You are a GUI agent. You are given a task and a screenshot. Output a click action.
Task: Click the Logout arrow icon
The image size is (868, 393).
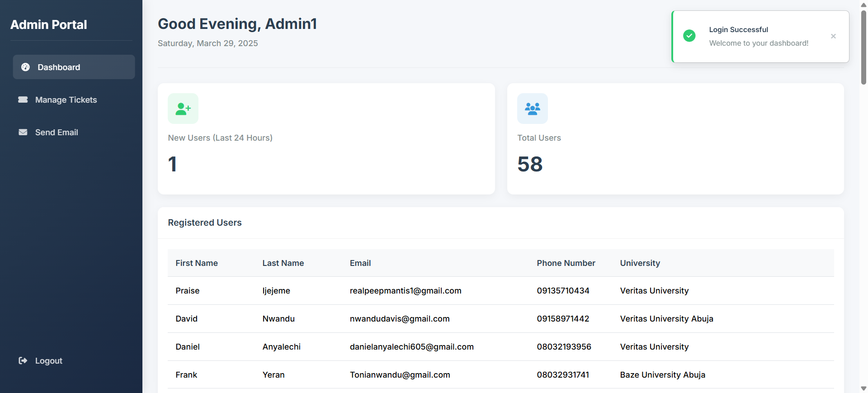pos(23,360)
